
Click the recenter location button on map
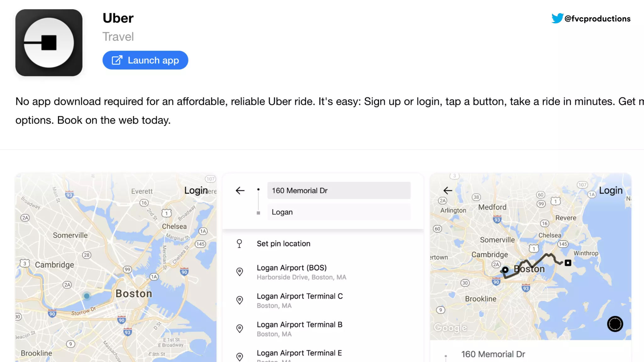[x=615, y=324]
